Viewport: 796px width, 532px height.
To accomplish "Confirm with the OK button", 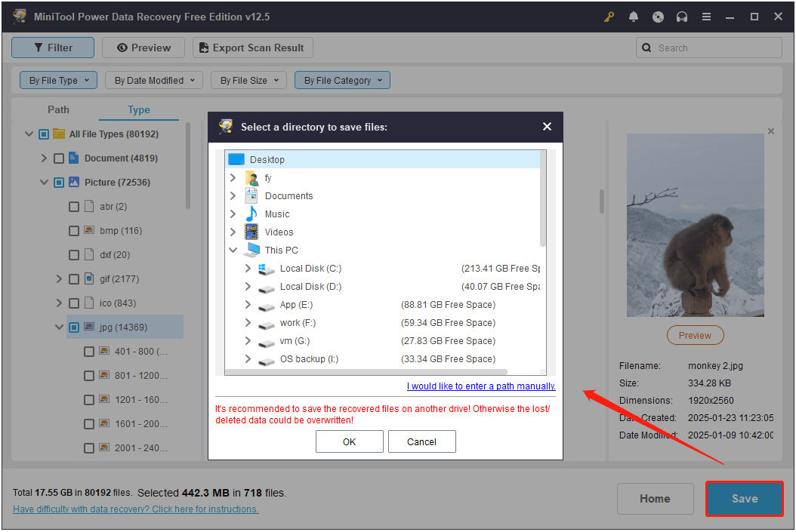I will coord(349,441).
